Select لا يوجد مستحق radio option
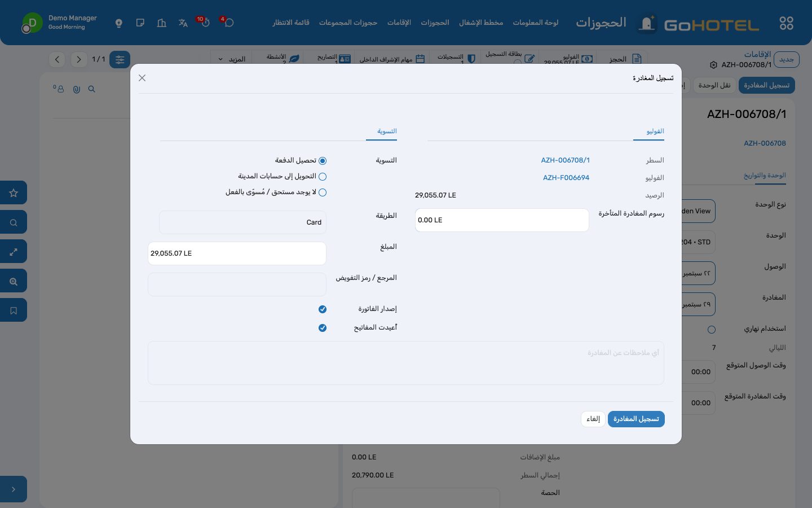812x508 pixels. (x=323, y=192)
